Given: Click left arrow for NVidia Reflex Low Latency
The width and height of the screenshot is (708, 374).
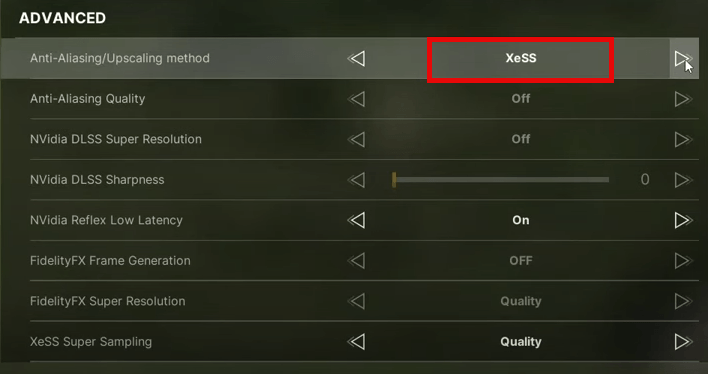Looking at the screenshot, I should tap(357, 220).
